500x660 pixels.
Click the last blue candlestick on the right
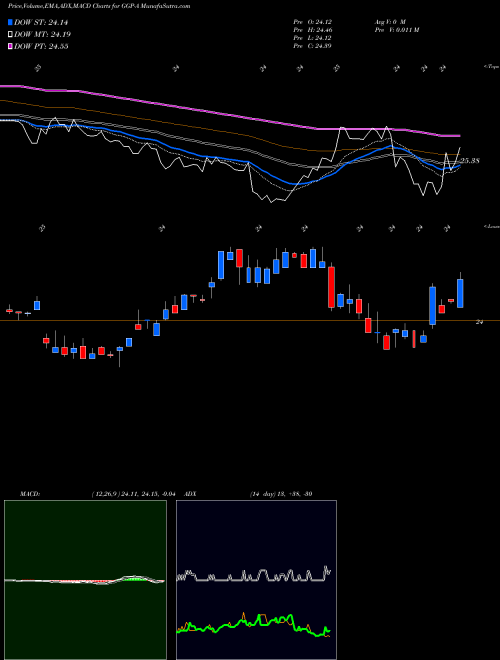460,293
